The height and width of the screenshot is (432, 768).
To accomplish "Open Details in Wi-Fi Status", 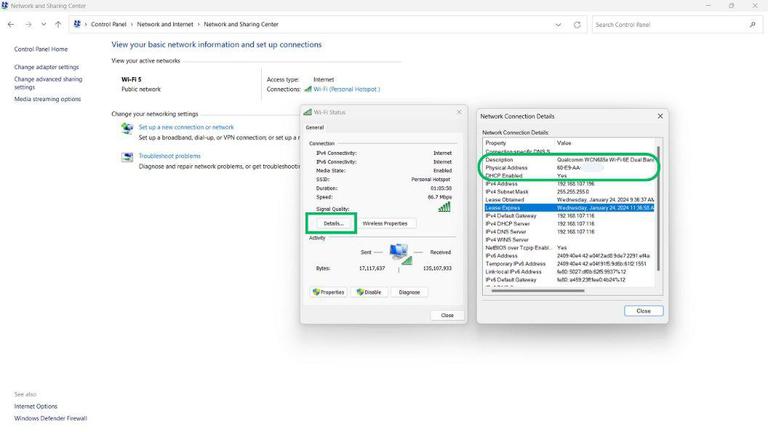I will click(x=333, y=223).
